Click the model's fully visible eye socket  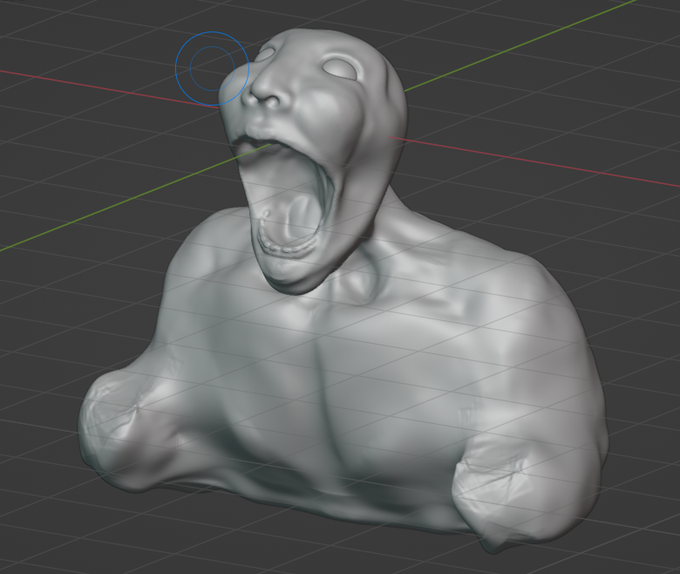340,68
